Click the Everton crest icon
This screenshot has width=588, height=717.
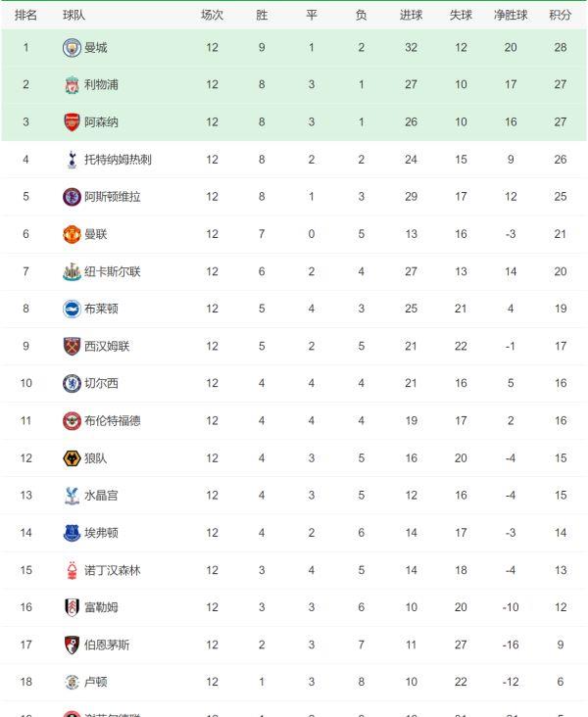72,533
